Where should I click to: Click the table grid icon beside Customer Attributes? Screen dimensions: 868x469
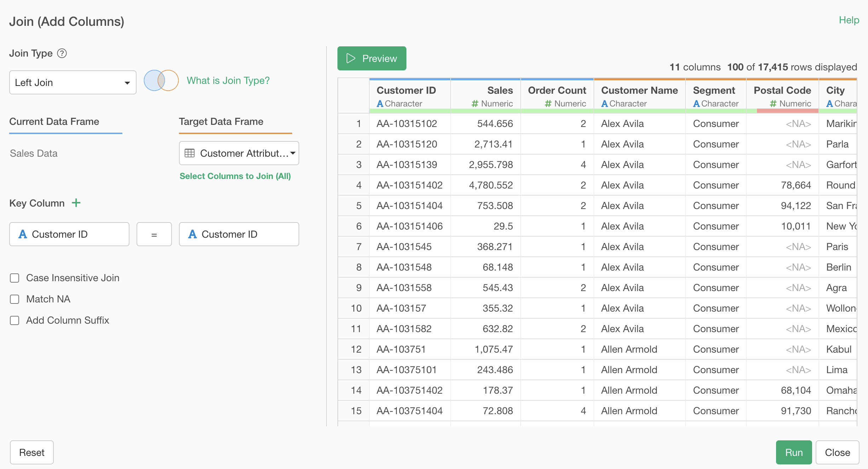point(190,153)
